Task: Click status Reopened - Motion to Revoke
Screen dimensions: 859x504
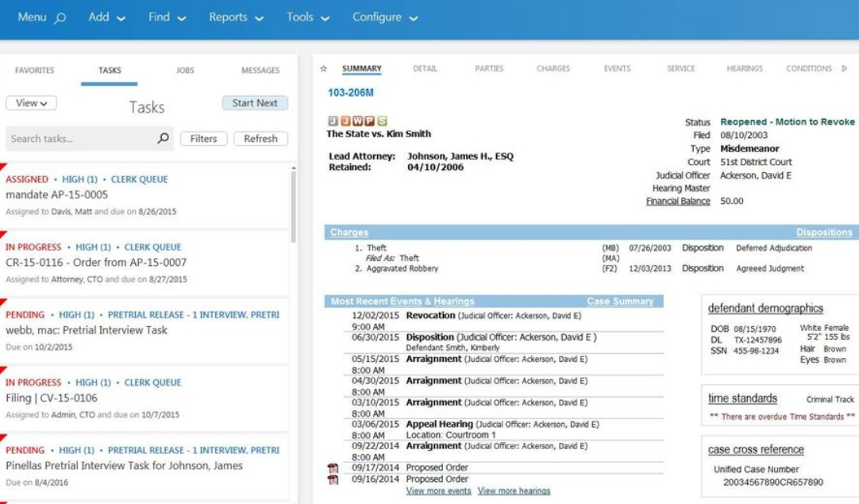Action: [788, 121]
